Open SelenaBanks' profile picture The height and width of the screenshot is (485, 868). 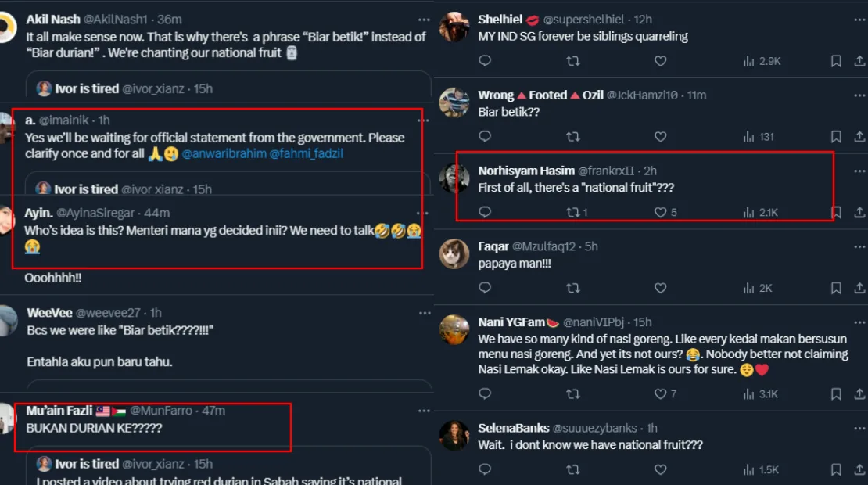(454, 436)
